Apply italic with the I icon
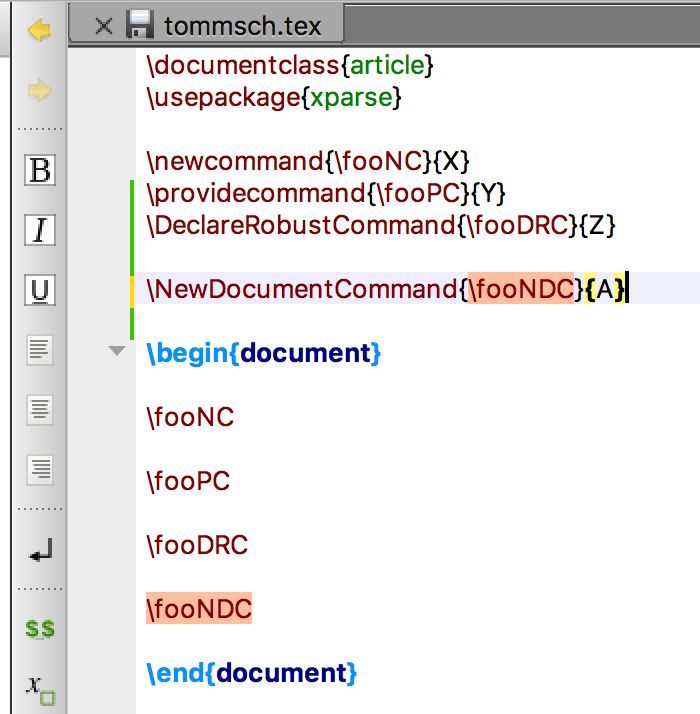700x714 pixels. pyautogui.click(x=40, y=230)
